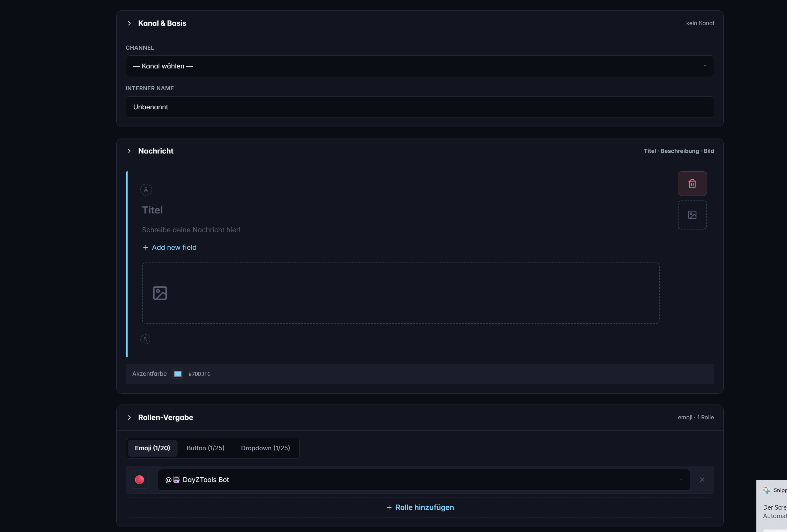Select the Emoji (1/20) tab
Viewport: 787px width, 532px height.
click(152, 448)
